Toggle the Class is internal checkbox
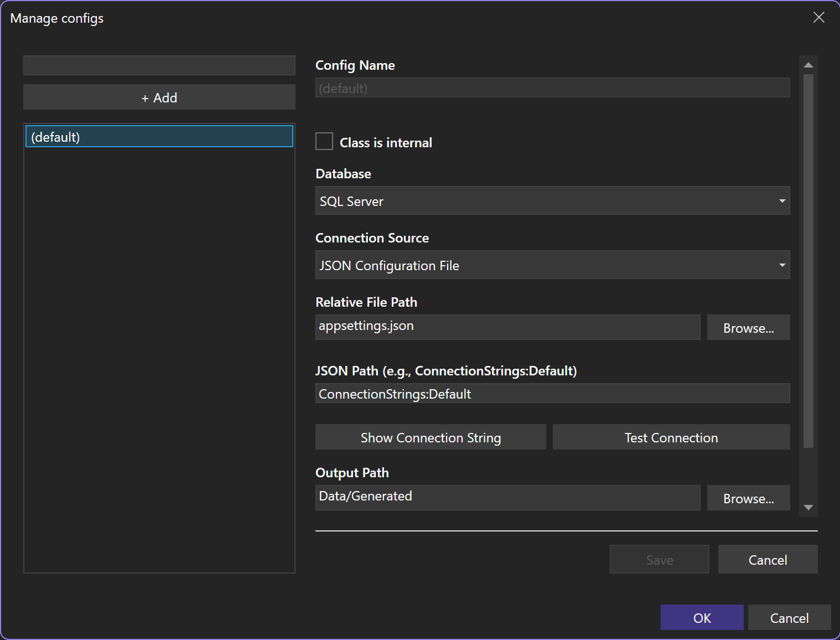 [x=324, y=142]
